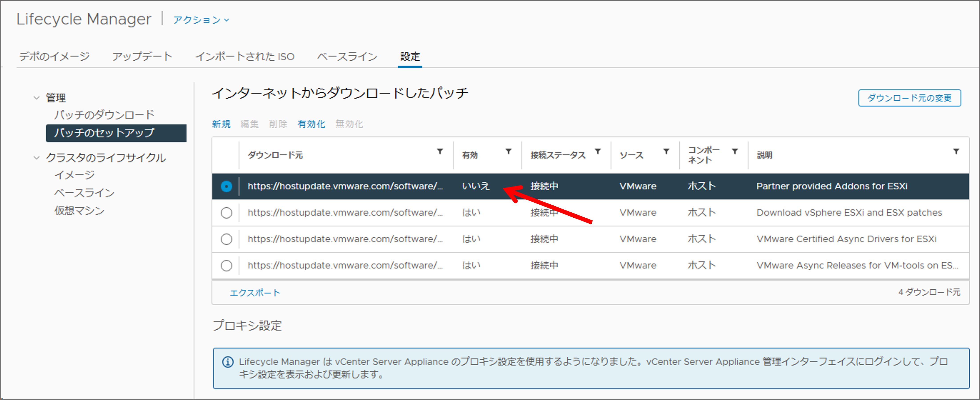
Task: Collapse the クラスタのライフサイクル section
Action: coord(36,157)
